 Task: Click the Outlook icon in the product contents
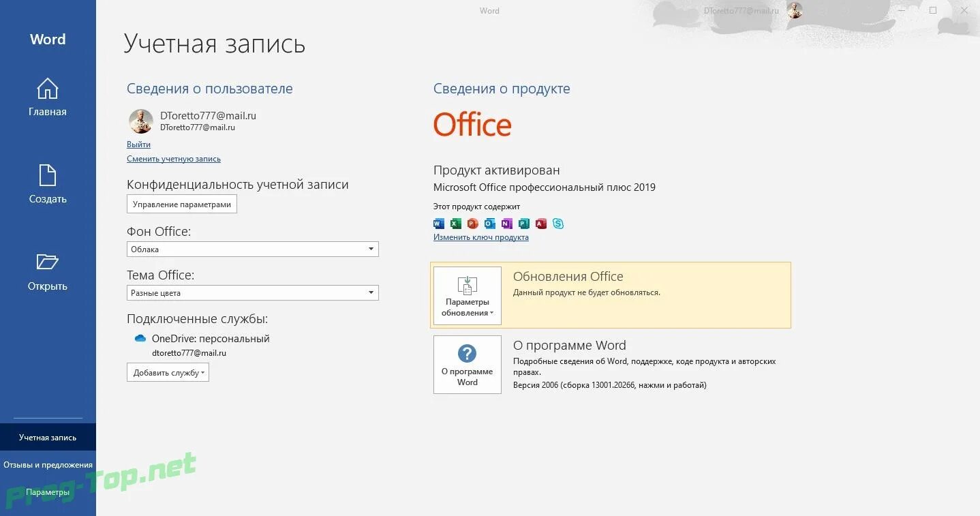[489, 224]
